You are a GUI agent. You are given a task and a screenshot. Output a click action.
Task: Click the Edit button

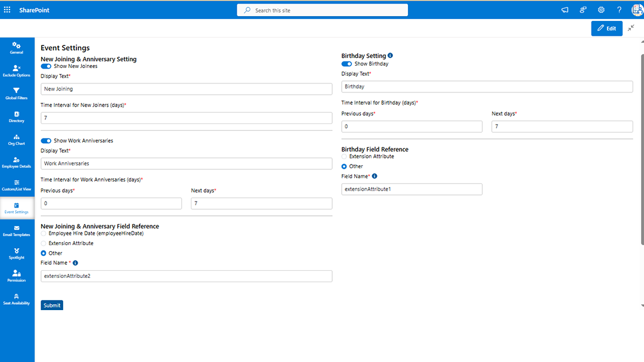click(x=606, y=28)
